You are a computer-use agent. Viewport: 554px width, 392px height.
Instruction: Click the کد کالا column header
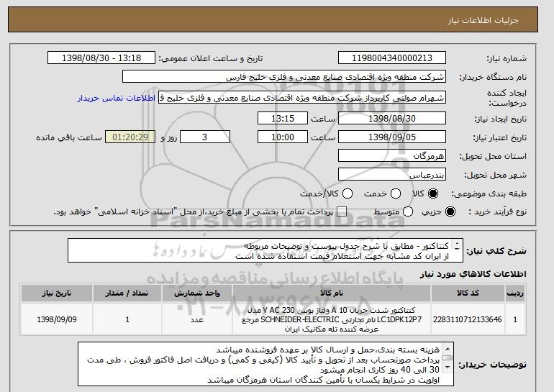point(468,293)
